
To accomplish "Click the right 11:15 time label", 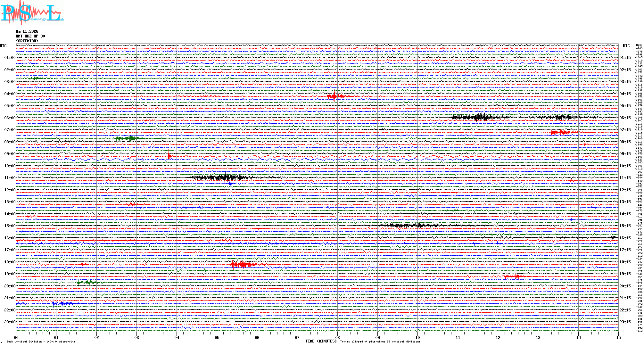I will [x=625, y=178].
